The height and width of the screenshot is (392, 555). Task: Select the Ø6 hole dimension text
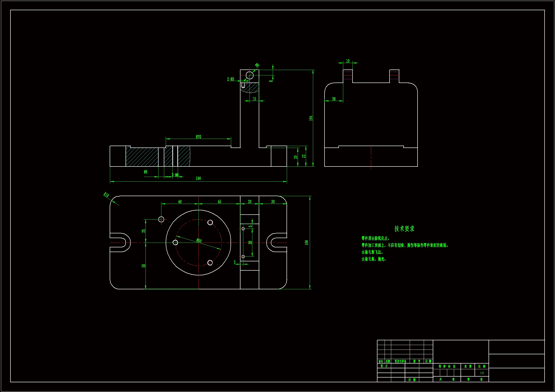coord(146,172)
